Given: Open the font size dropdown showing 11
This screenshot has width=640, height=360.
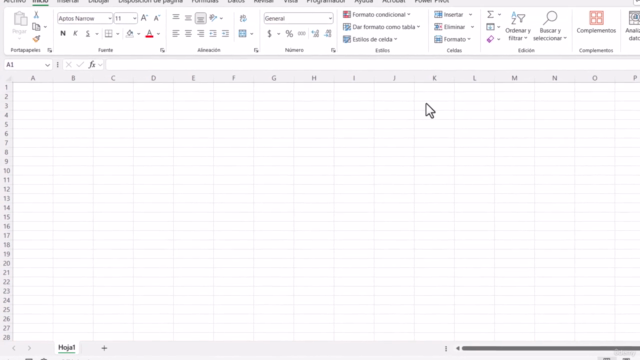Looking at the screenshot, I should pyautogui.click(x=134, y=18).
